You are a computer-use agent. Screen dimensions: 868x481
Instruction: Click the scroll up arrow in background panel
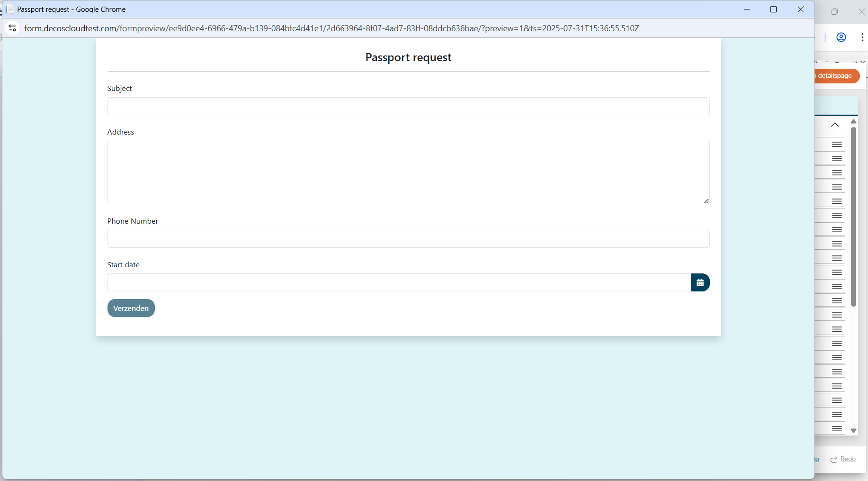point(853,122)
